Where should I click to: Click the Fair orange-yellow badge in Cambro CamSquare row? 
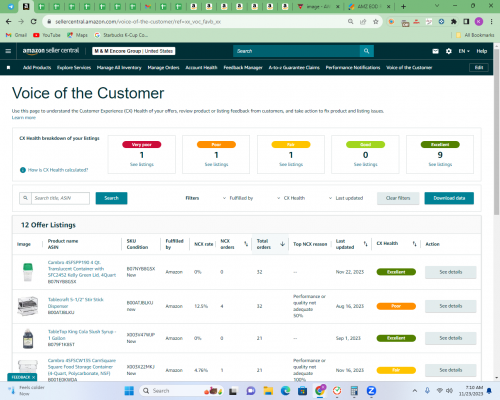click(396, 370)
